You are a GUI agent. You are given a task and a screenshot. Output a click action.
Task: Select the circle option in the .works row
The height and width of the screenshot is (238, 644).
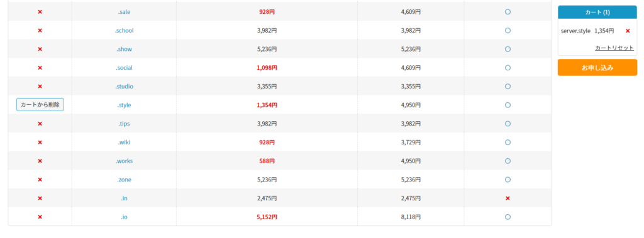pyautogui.click(x=508, y=161)
